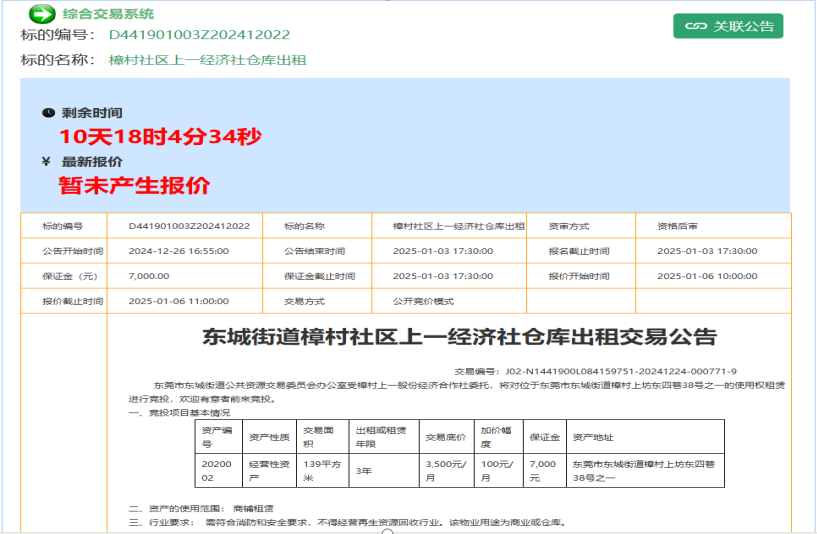Click table cell value D441901003Z202412022

185,226
